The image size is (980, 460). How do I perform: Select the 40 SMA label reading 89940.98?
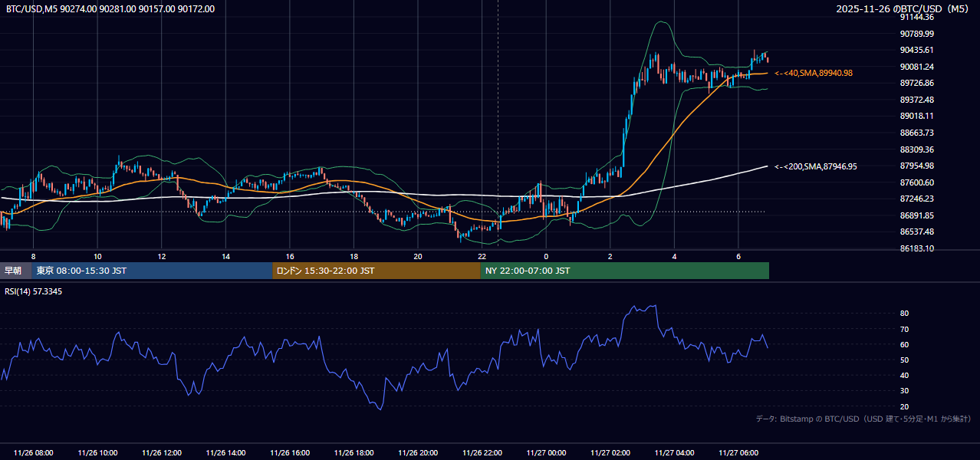tap(814, 73)
